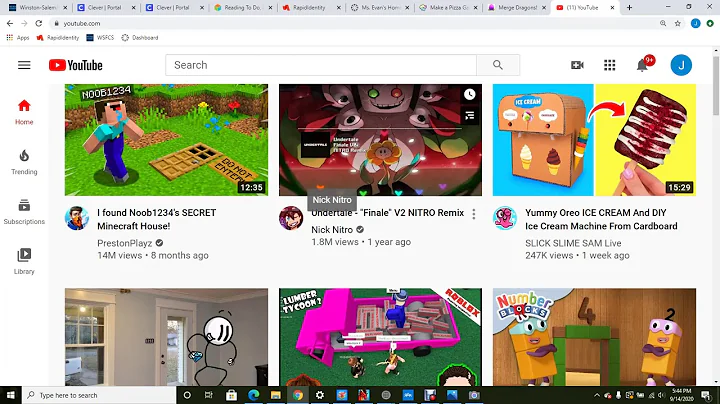Open RapidIdentity bookmark
Image resolution: width=720 pixels, height=404 pixels.
pyautogui.click(x=58, y=38)
